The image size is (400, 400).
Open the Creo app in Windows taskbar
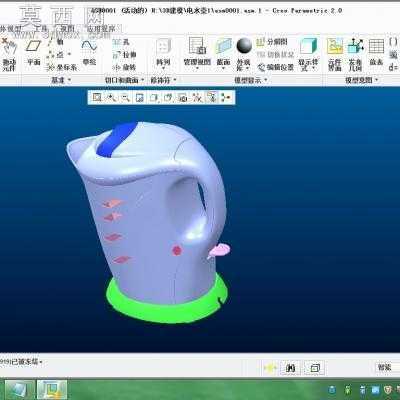tap(52, 390)
